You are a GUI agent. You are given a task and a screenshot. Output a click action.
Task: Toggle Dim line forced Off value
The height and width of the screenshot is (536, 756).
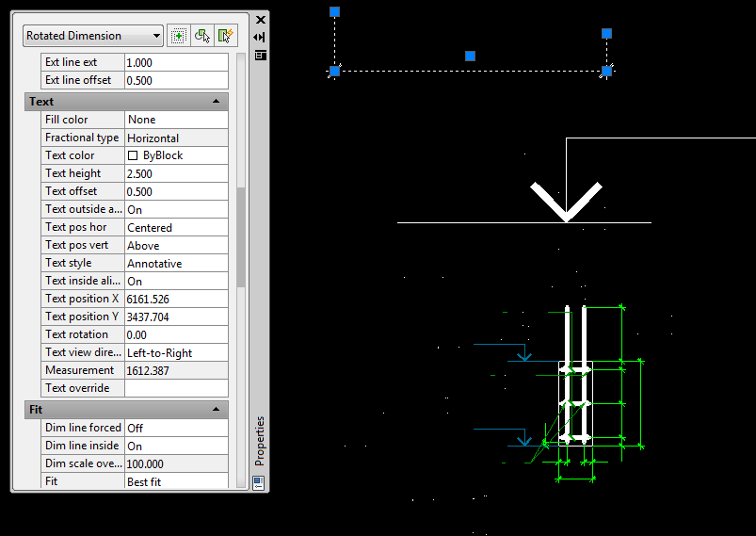coord(176,428)
